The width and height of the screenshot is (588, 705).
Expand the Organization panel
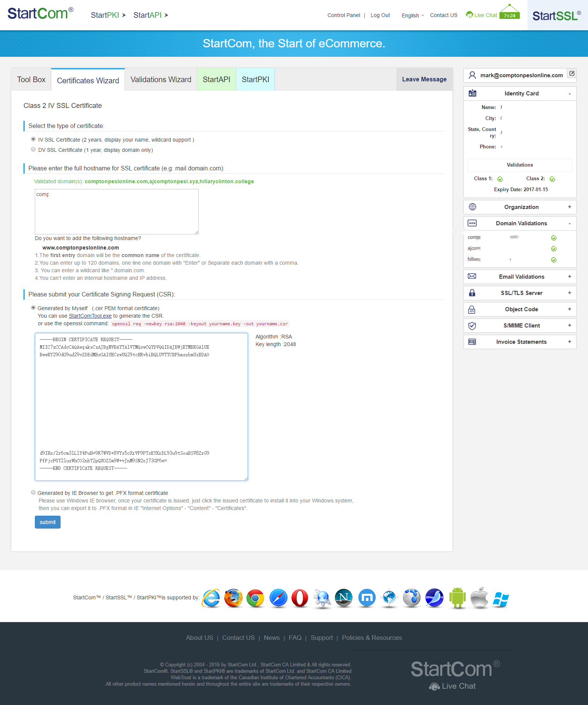569,207
